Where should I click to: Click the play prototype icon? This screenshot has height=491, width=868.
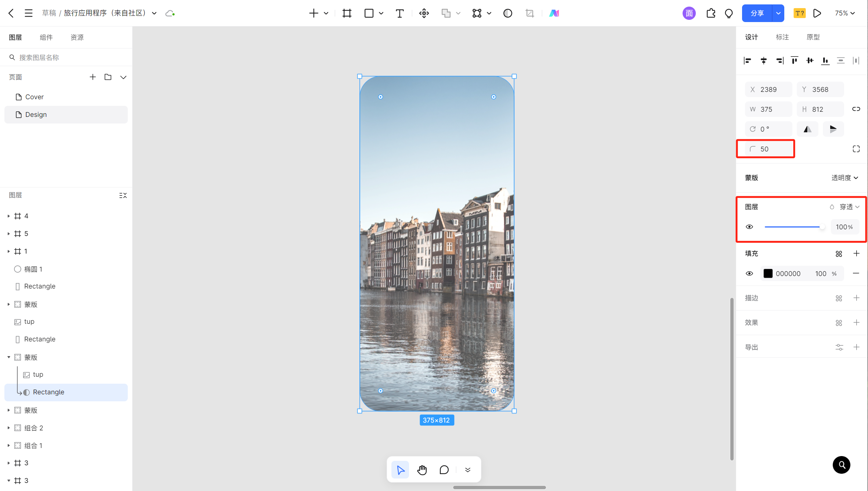(817, 14)
